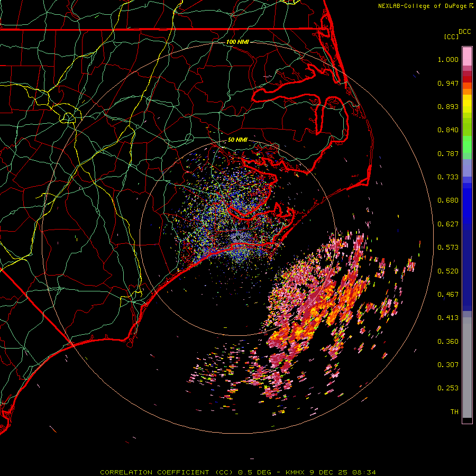
Task: Click the TH label on the scale
Action: coord(454,412)
